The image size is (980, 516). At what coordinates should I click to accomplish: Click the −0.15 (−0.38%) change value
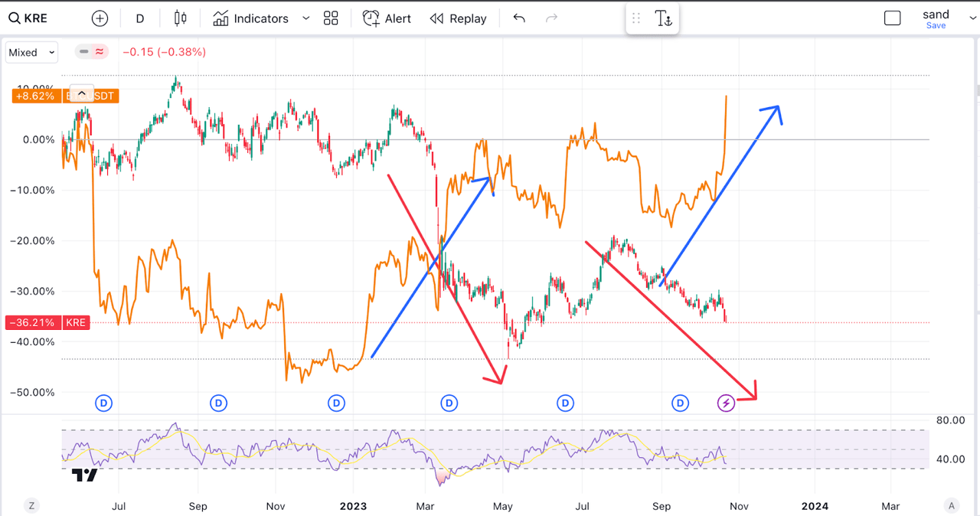[x=164, y=52]
